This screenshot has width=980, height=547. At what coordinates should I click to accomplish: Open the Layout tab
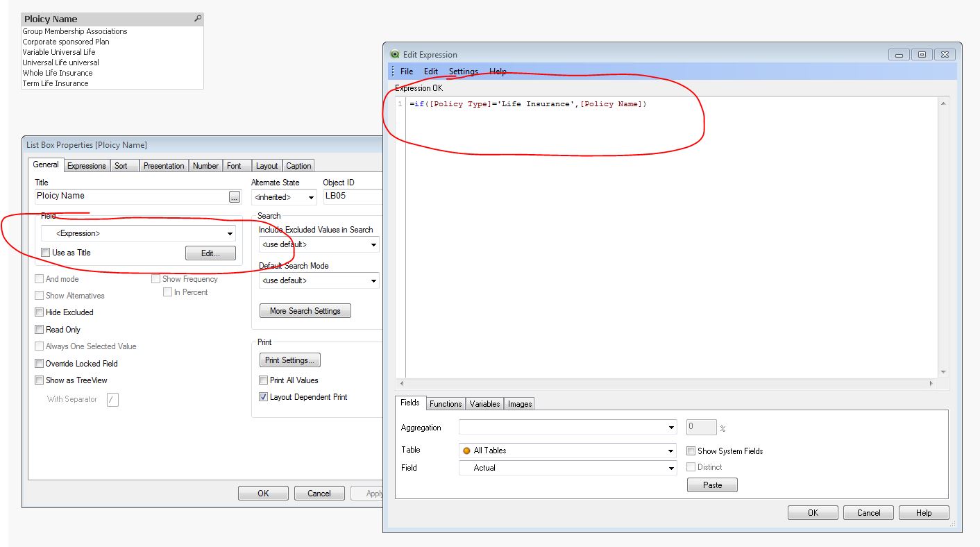click(x=267, y=166)
